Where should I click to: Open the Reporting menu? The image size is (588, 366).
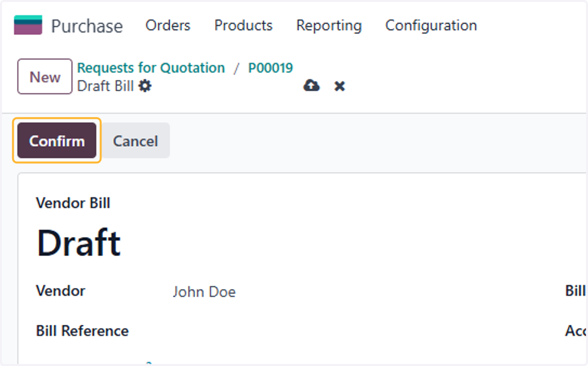coord(329,26)
